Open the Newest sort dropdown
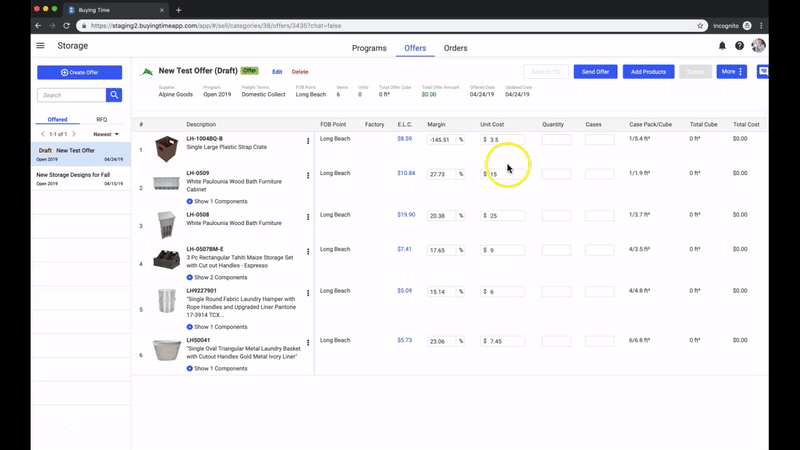The image size is (800, 450). pyautogui.click(x=106, y=134)
